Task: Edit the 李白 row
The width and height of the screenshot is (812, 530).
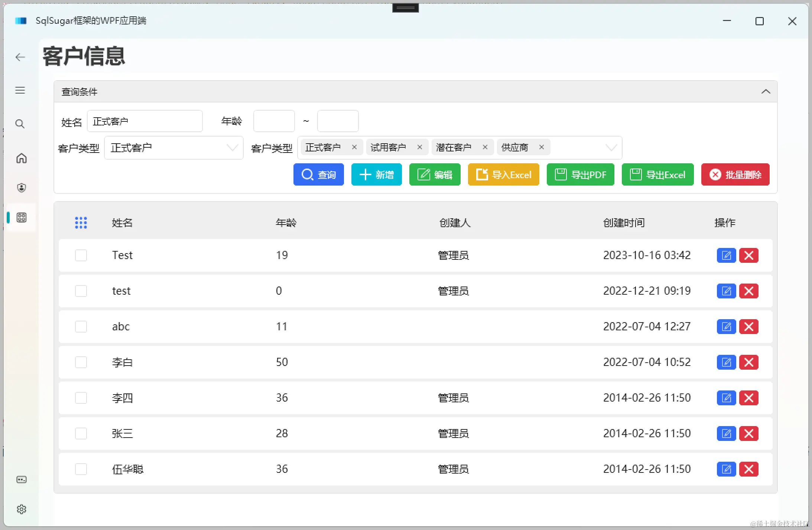Action: 726,362
